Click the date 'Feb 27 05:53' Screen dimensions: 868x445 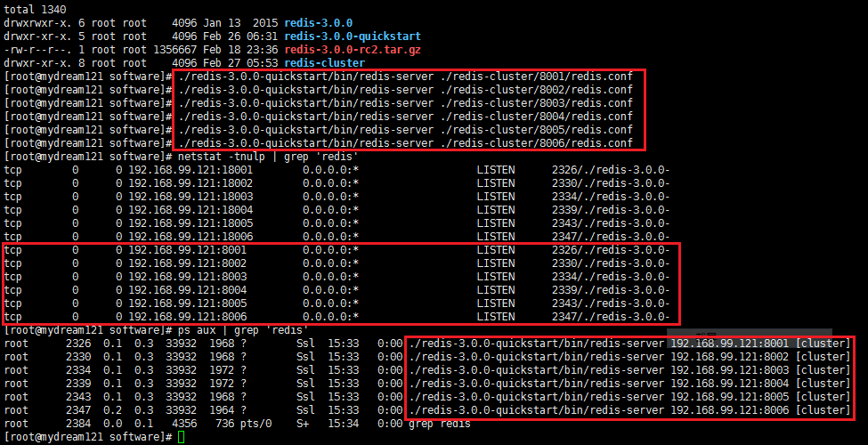(x=240, y=63)
